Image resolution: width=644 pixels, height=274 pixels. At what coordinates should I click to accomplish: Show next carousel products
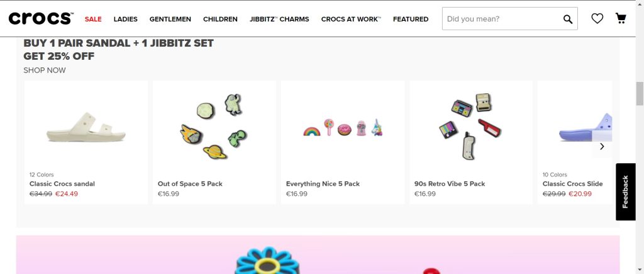point(602,146)
